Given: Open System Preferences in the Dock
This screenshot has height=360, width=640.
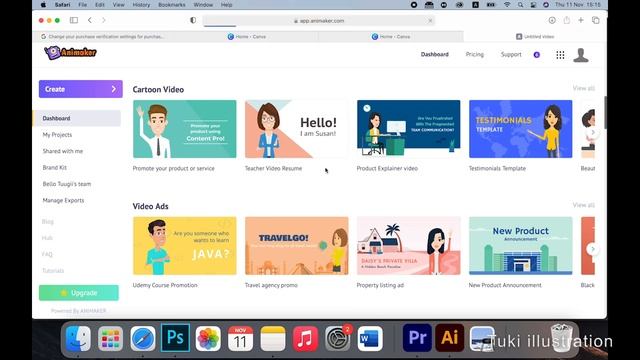Looking at the screenshot, I should [338, 338].
